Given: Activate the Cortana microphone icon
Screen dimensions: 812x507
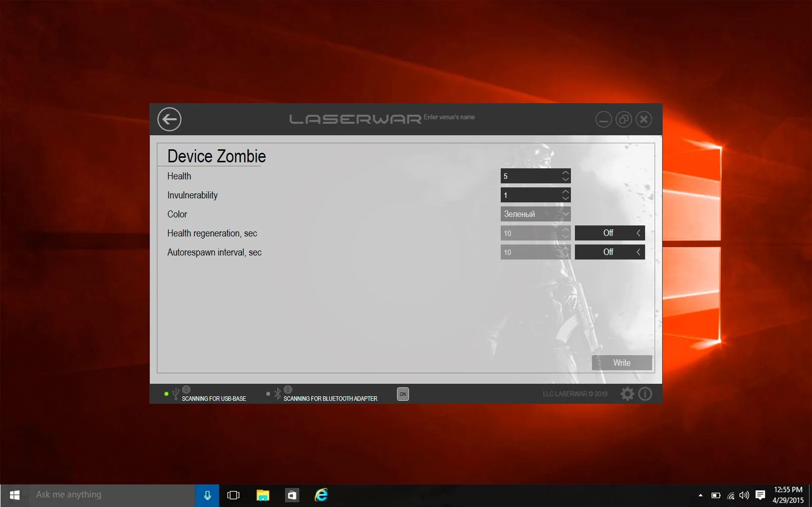Looking at the screenshot, I should 207,495.
